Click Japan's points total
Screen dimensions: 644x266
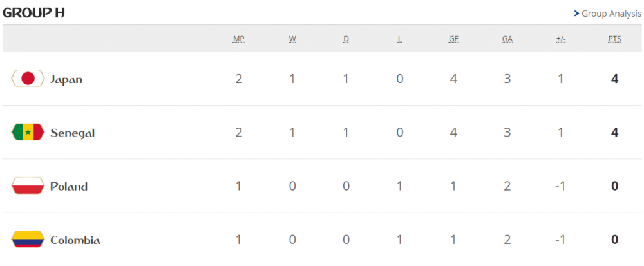(x=614, y=79)
